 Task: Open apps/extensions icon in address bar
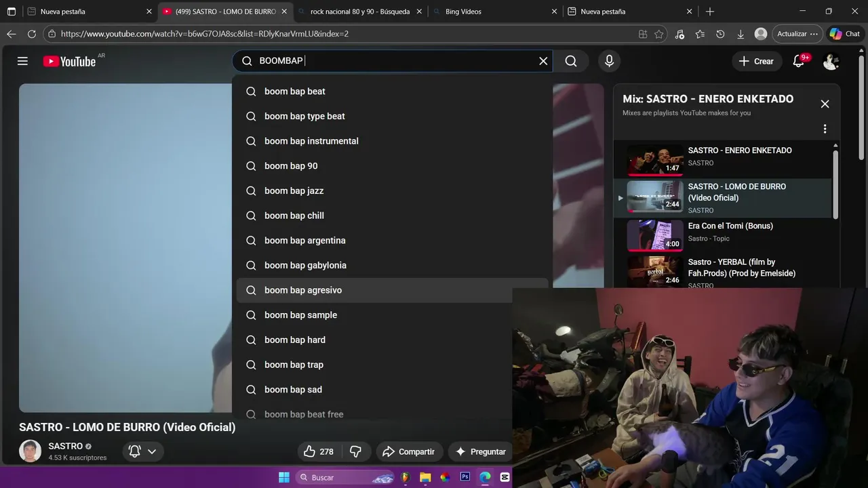coord(643,34)
